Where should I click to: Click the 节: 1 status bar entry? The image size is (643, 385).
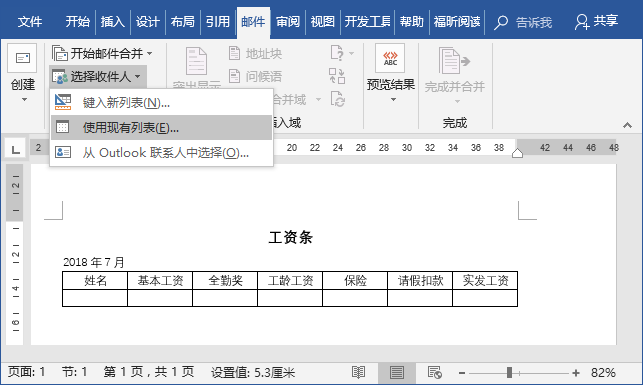(x=74, y=372)
